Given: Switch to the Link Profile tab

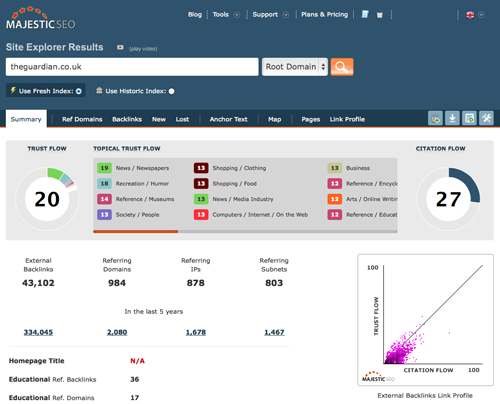Looking at the screenshot, I should pos(347,119).
